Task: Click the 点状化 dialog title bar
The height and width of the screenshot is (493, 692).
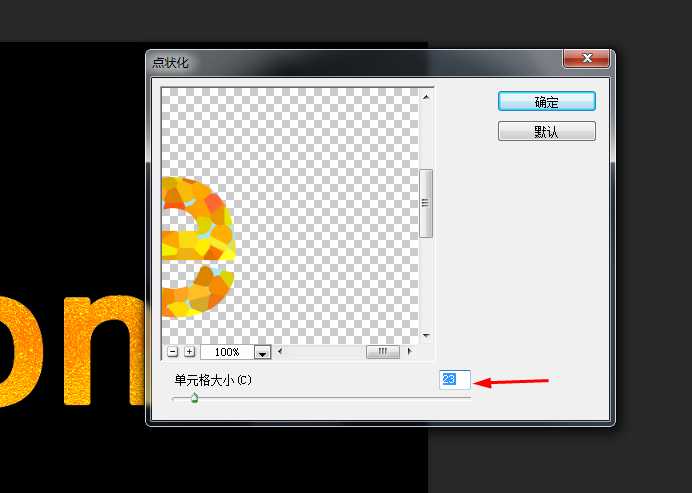Action: (x=350, y=62)
